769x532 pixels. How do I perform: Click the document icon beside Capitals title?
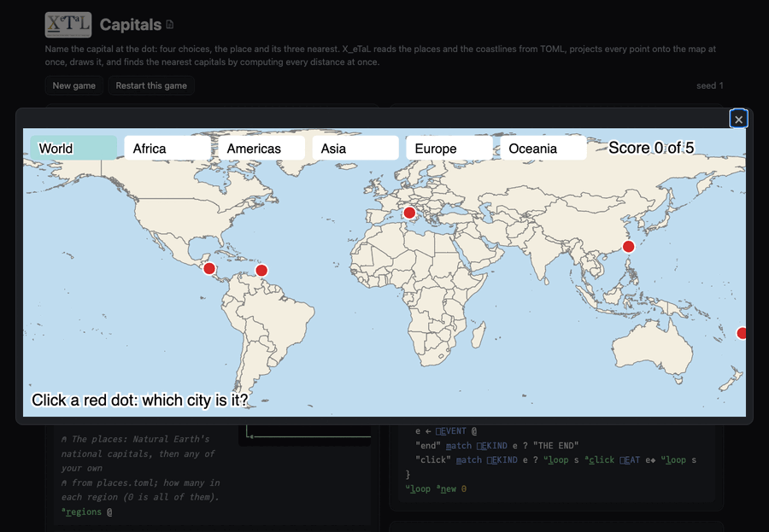(170, 25)
